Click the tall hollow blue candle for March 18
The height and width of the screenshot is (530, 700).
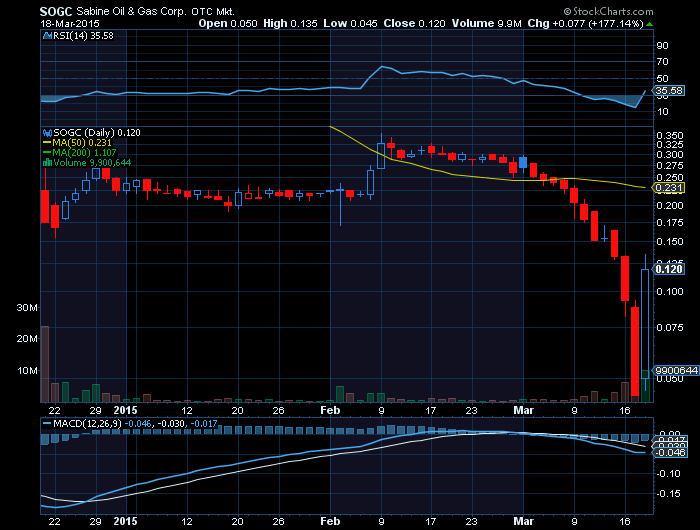coord(645,324)
